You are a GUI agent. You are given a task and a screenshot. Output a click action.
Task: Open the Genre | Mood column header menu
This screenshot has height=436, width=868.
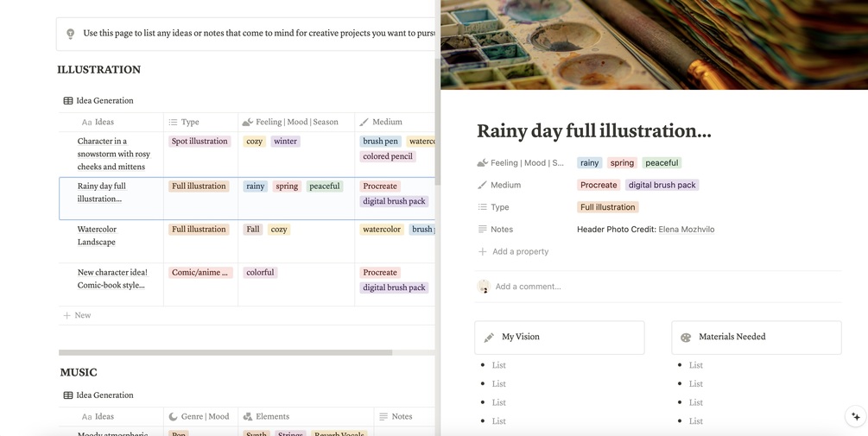pyautogui.click(x=201, y=417)
